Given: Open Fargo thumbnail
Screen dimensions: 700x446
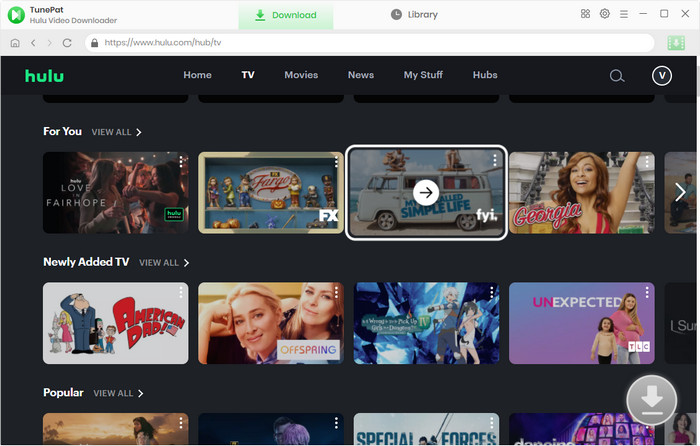Looking at the screenshot, I should coord(271,193).
